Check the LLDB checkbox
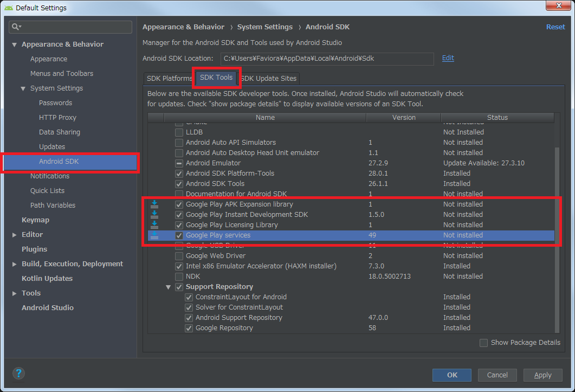This screenshot has width=575, height=392. (179, 132)
